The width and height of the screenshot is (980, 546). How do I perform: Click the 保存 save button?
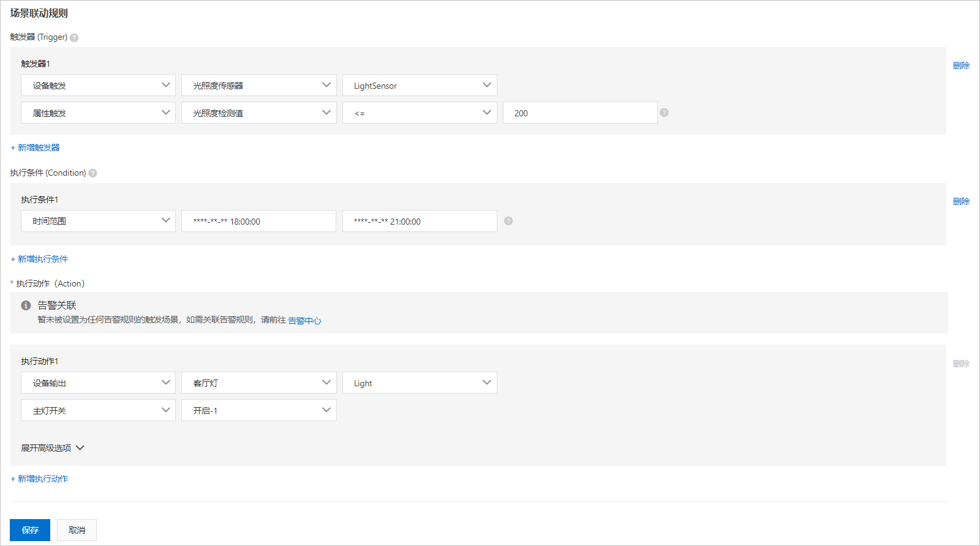(x=30, y=530)
